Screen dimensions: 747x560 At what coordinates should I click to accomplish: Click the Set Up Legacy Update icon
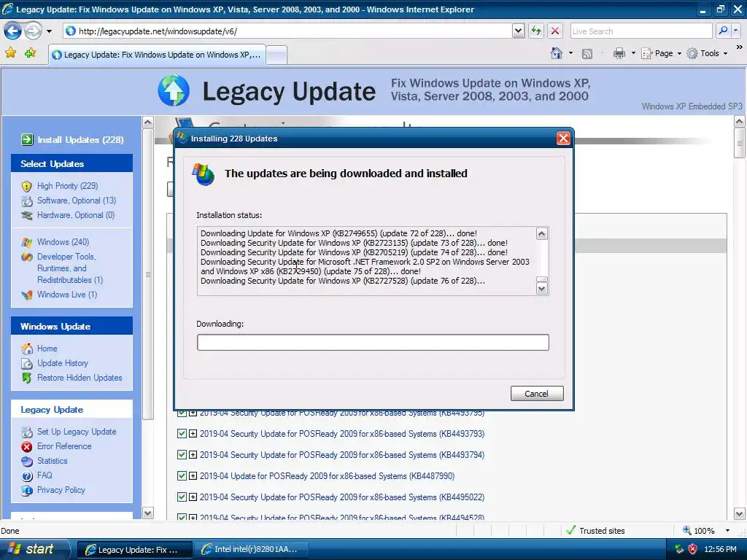point(27,432)
